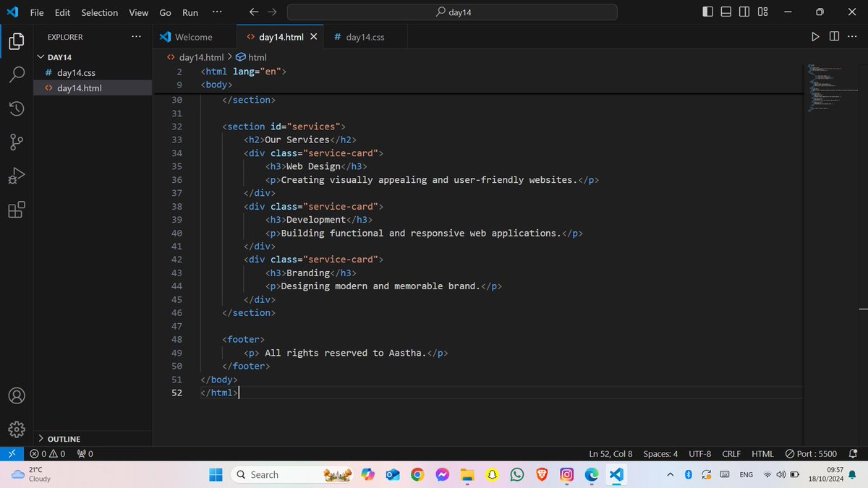The height and width of the screenshot is (488, 868).
Task: Click the html breadcrumb item
Action: (x=252, y=57)
